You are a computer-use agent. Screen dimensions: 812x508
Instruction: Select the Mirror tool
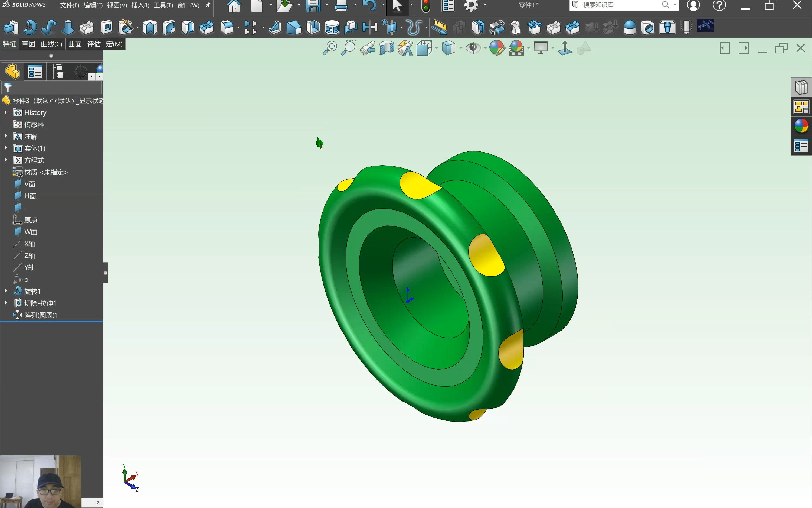[370, 27]
